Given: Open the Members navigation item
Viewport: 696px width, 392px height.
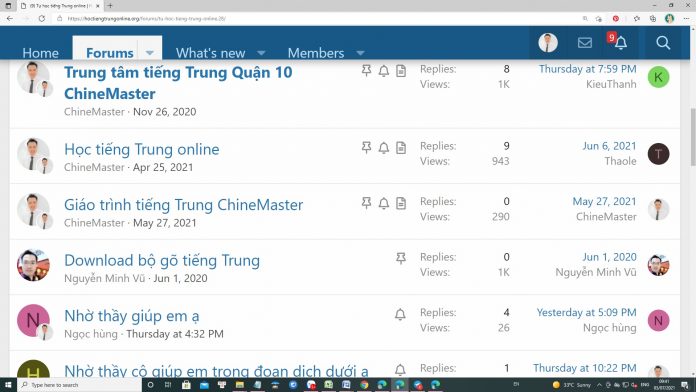Looking at the screenshot, I should [x=316, y=53].
